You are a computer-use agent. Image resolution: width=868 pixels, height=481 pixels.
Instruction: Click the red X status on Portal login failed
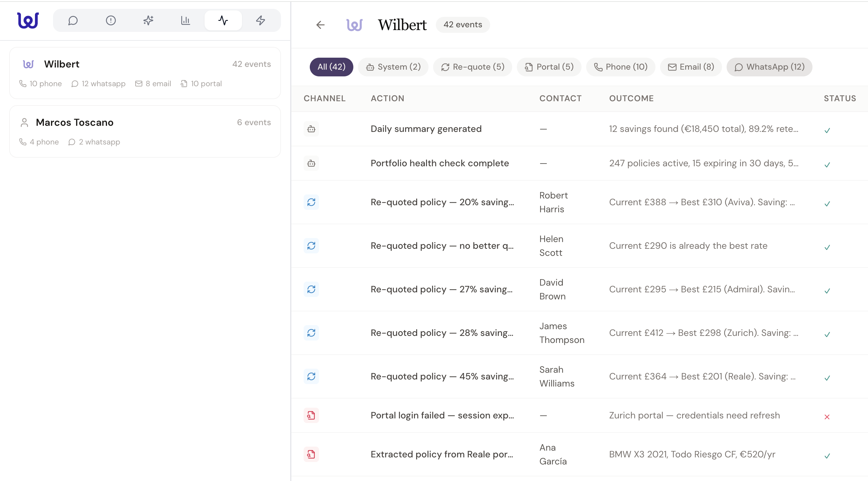click(827, 417)
